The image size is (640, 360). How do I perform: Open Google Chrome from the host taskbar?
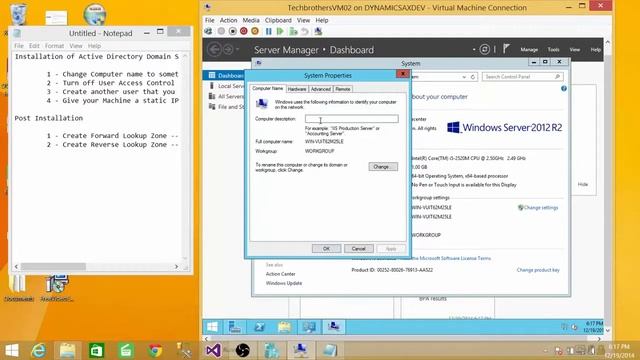tap(155, 350)
